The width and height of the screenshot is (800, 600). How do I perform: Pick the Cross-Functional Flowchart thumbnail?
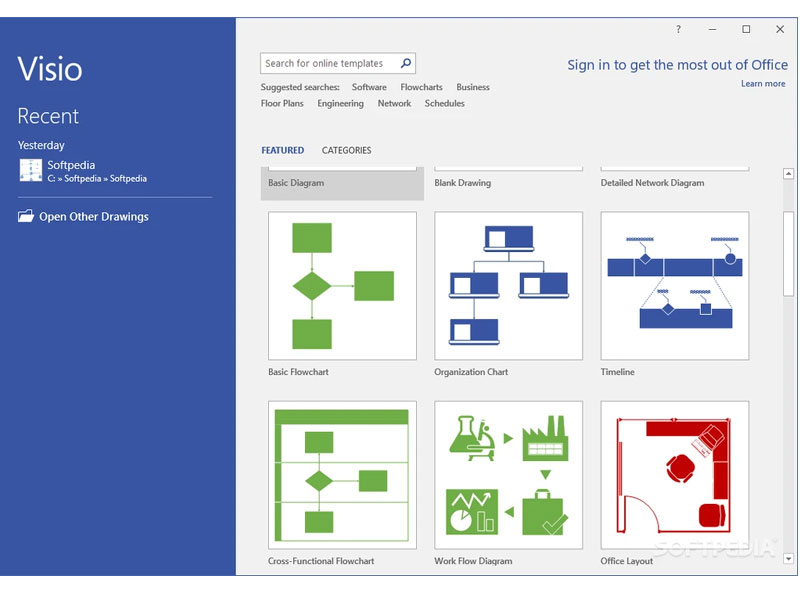(342, 475)
